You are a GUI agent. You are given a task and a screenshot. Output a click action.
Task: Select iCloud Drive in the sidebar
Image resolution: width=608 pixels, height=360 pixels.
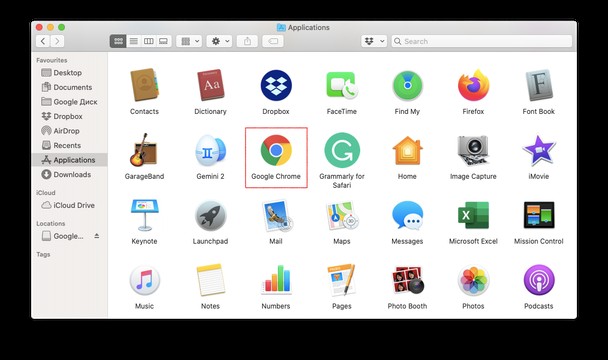tap(69, 205)
